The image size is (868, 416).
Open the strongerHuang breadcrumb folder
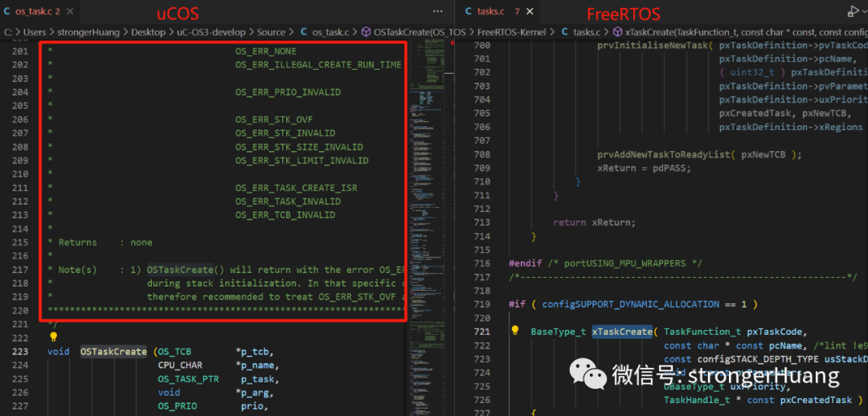[x=88, y=32]
